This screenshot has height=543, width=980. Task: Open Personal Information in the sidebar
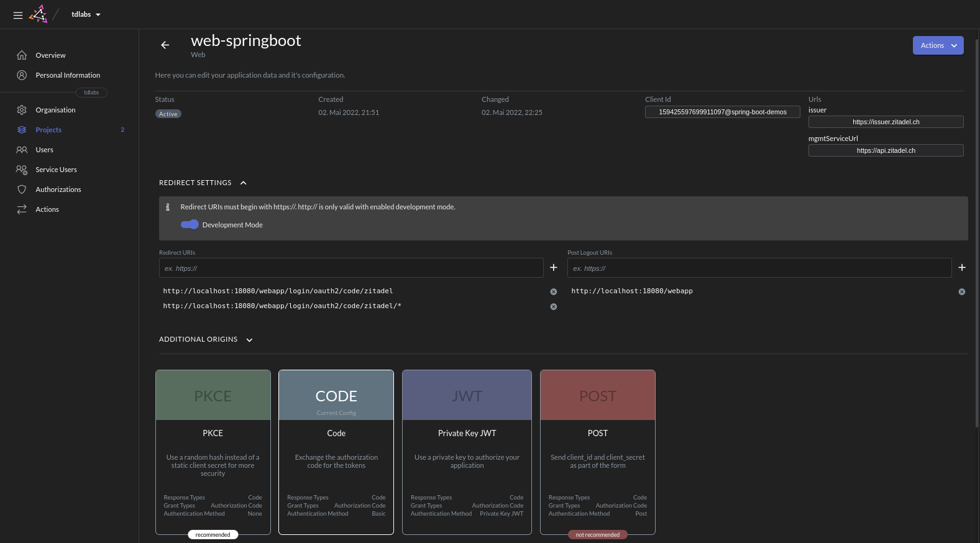pyautogui.click(x=69, y=75)
